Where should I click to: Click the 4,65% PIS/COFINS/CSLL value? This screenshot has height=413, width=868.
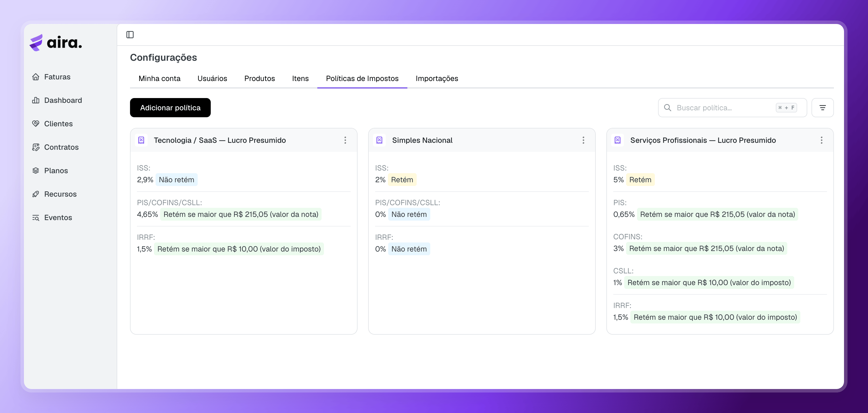147,214
